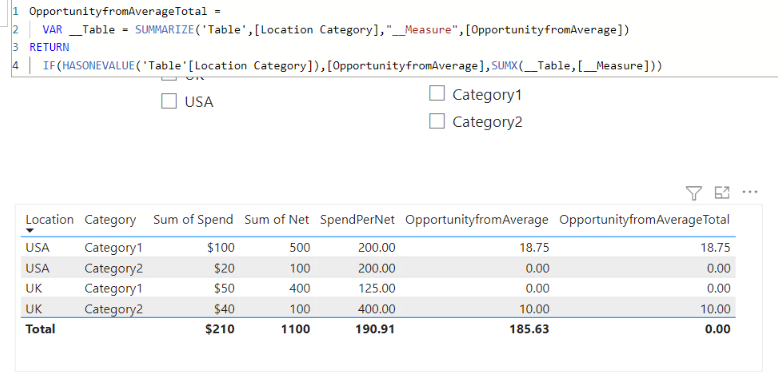The image size is (778, 372).
Task: Click SUMMARIZE function in formula line 2
Action: click(x=165, y=30)
